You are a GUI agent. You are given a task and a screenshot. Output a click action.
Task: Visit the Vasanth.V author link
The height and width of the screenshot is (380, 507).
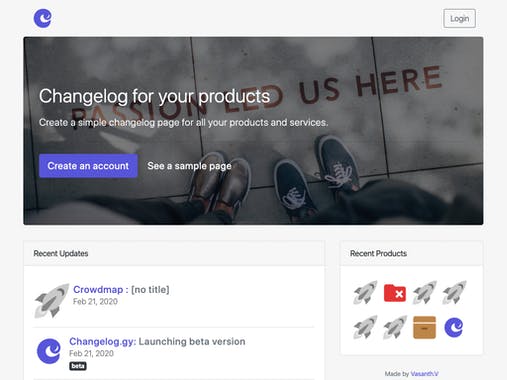pyautogui.click(x=424, y=374)
